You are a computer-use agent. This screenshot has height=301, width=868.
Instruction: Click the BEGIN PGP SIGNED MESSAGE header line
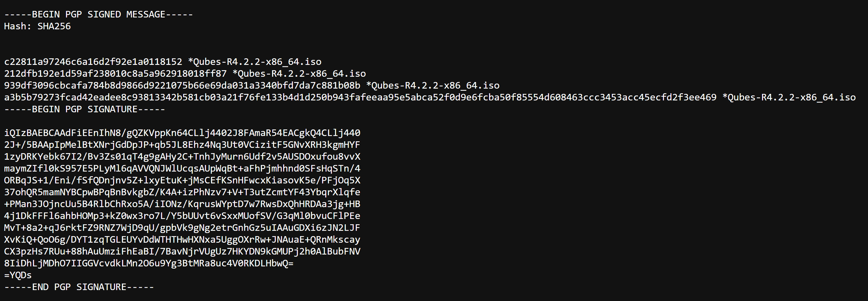tap(98, 15)
